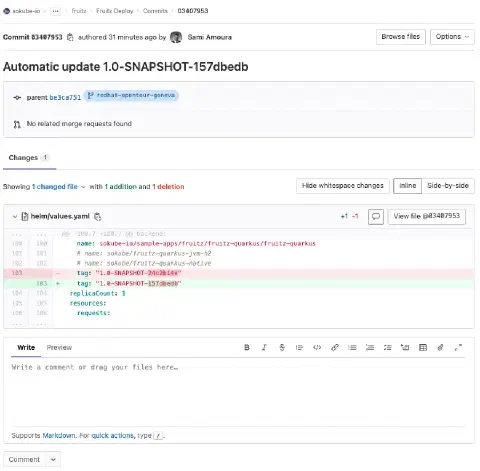This screenshot has width=480, height=471.
Task: Click Hide whitespace changes button
Action: click(343, 186)
